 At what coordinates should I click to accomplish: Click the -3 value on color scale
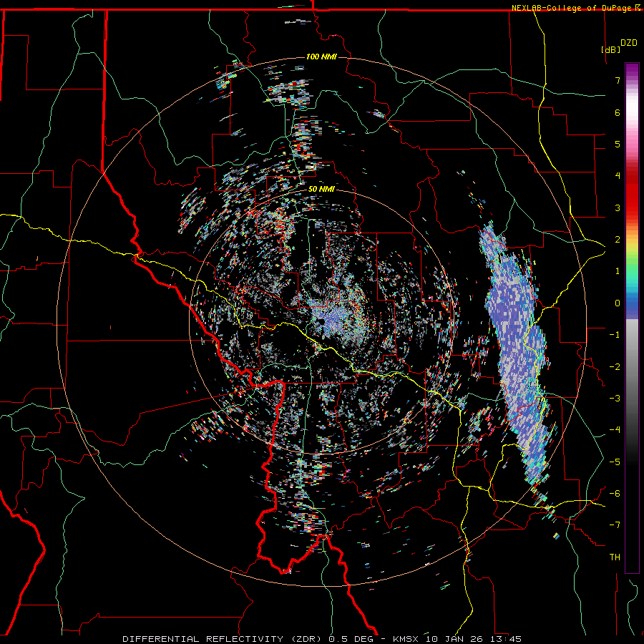(615, 399)
